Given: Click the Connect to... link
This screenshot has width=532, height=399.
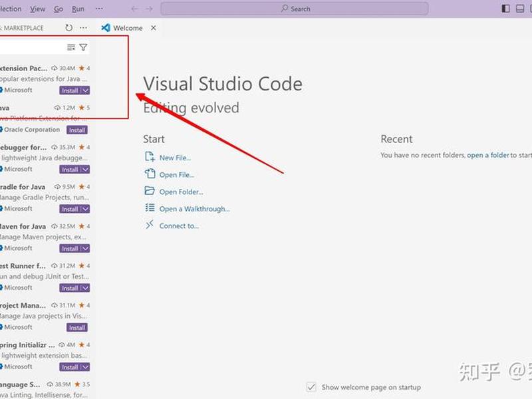Looking at the screenshot, I should (179, 225).
